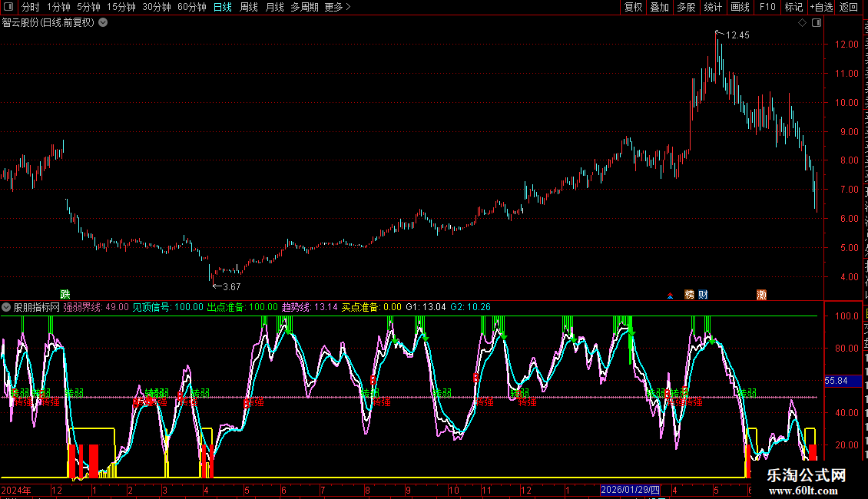Click the 见顶信号: 100.00 value
868x499 pixels.
[168, 307]
